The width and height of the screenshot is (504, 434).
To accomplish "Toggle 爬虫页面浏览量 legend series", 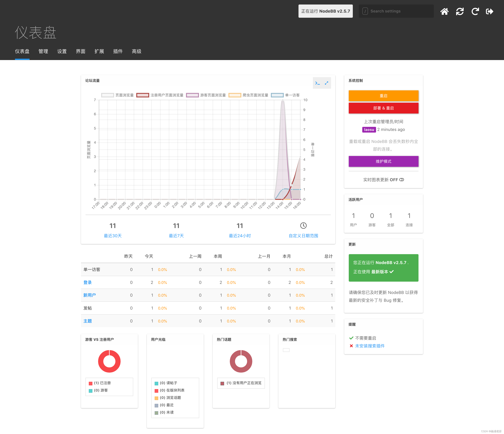I will [248, 95].
